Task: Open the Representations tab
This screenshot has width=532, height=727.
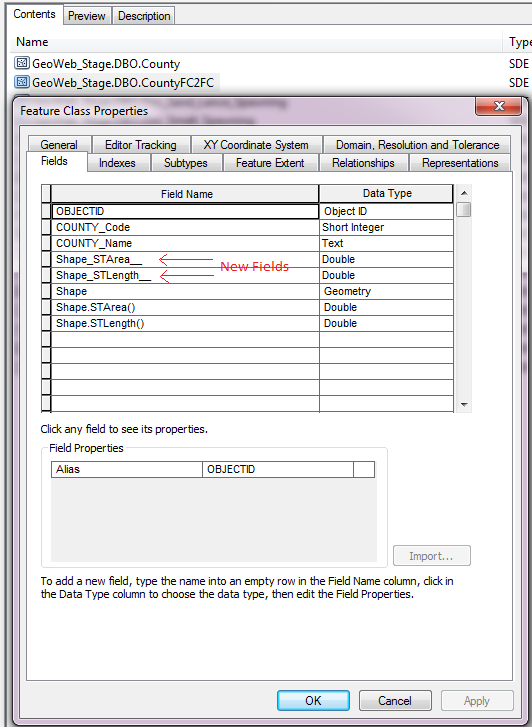Action: click(x=460, y=163)
